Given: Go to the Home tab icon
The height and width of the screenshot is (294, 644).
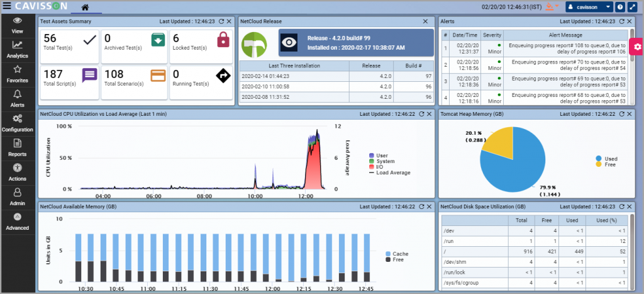Looking at the screenshot, I should coord(85,7).
